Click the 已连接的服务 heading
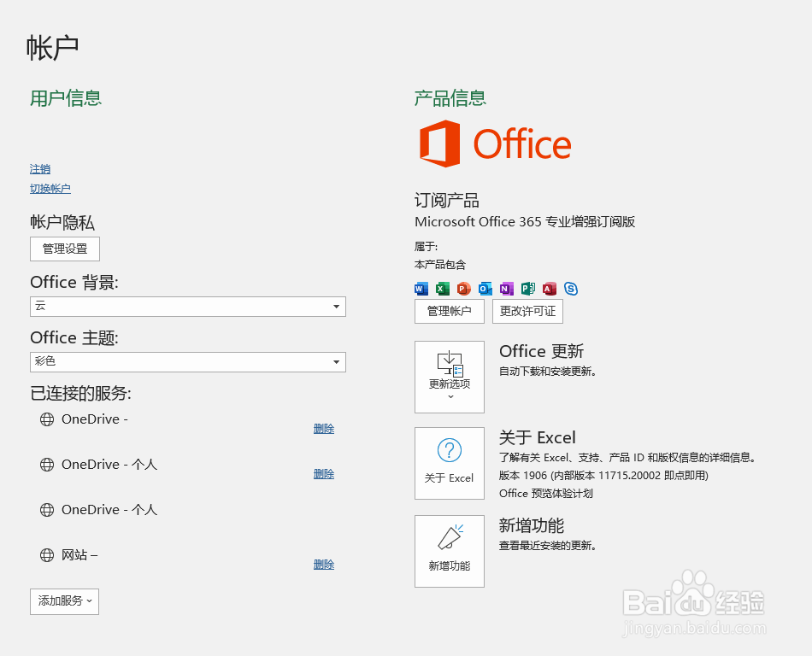Viewport: 812px width, 656px height. 81,394
